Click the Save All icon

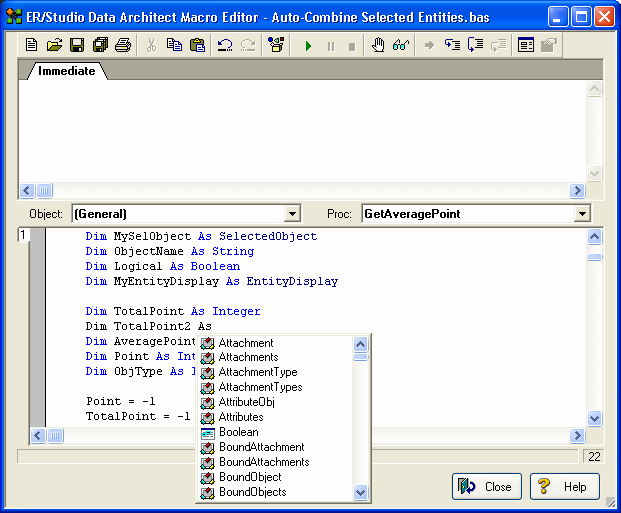coord(100,45)
